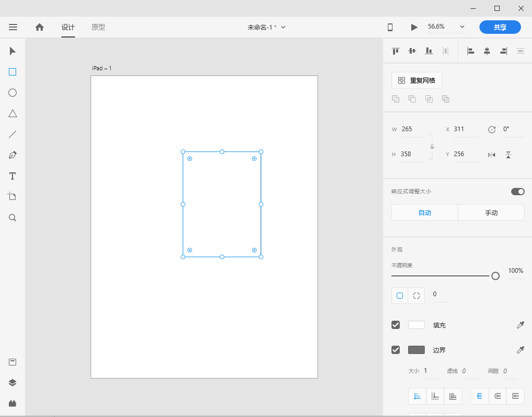Open the border color swatch
The width and height of the screenshot is (532, 417).
pyautogui.click(x=416, y=350)
